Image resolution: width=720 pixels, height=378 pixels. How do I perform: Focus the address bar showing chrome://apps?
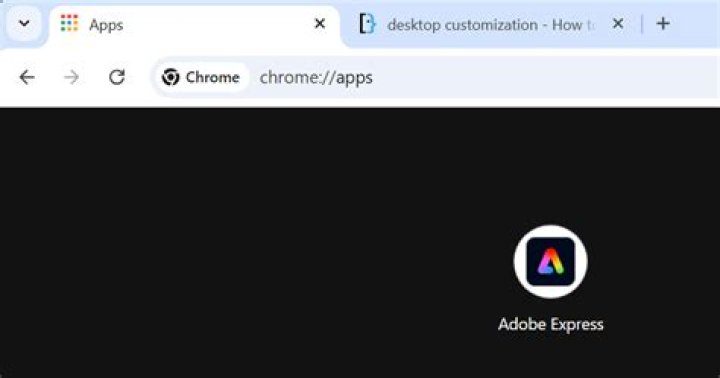[435, 77]
